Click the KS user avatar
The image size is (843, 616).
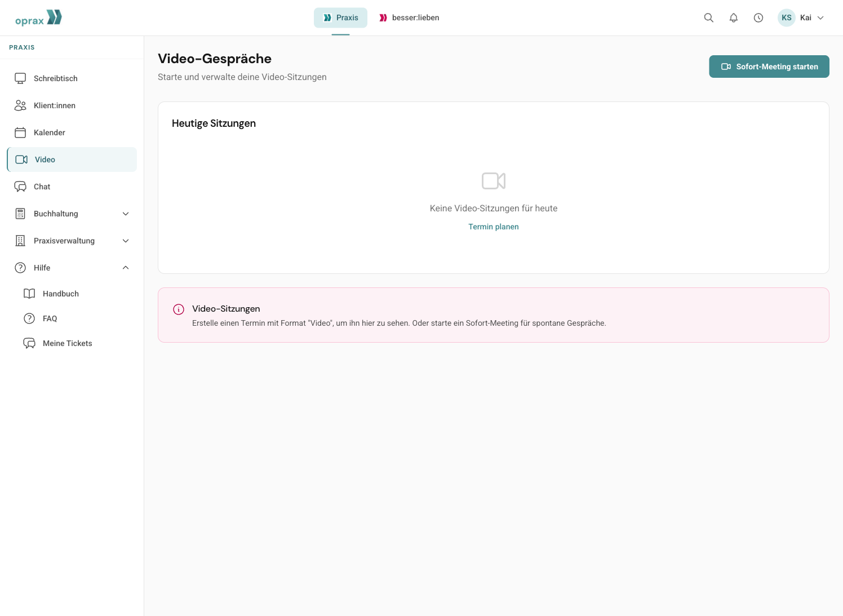(787, 17)
